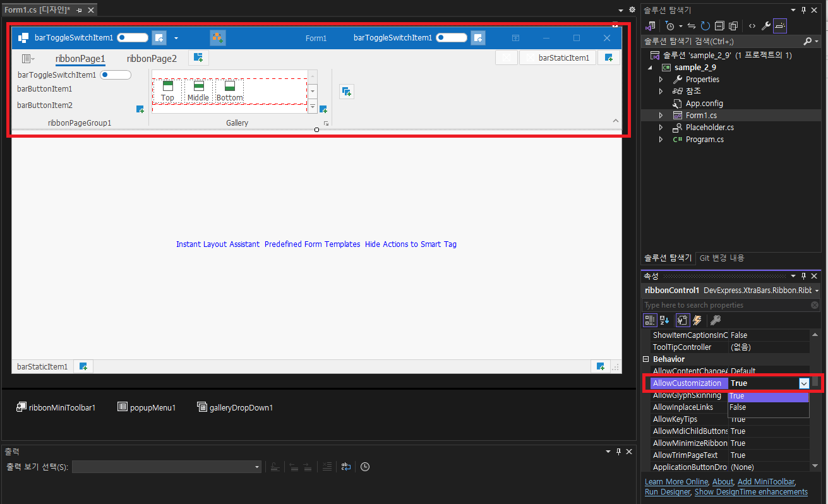Click Hide Actions to Smart Tag link
Screen dimensions: 828x504
(411, 244)
